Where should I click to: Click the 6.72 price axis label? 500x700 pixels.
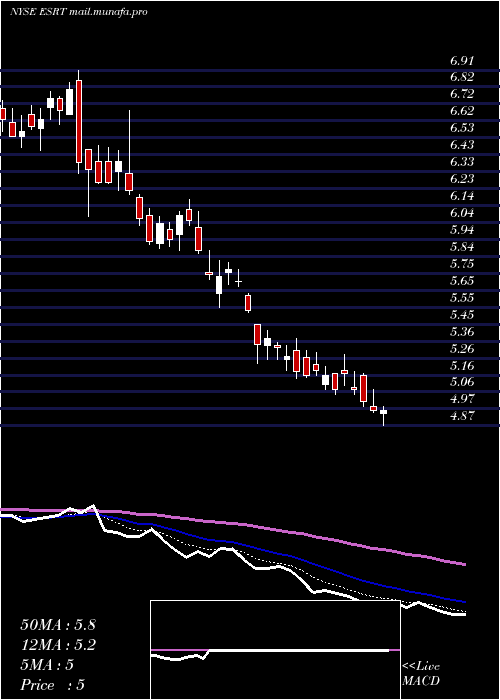[462, 95]
